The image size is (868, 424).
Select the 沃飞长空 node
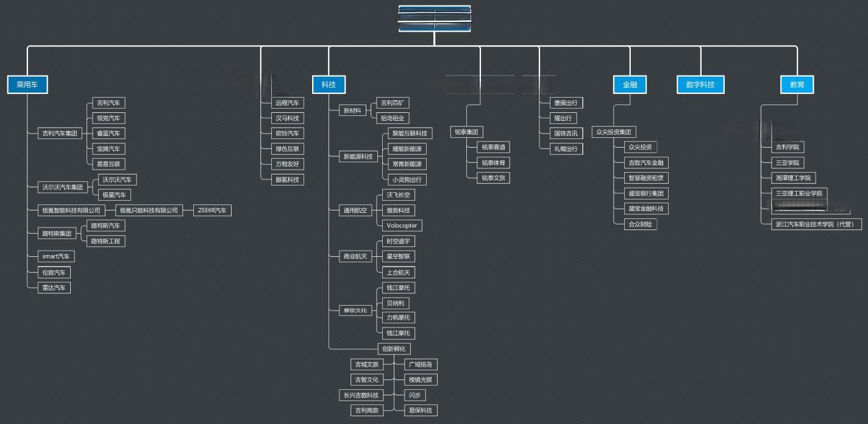pos(399,195)
